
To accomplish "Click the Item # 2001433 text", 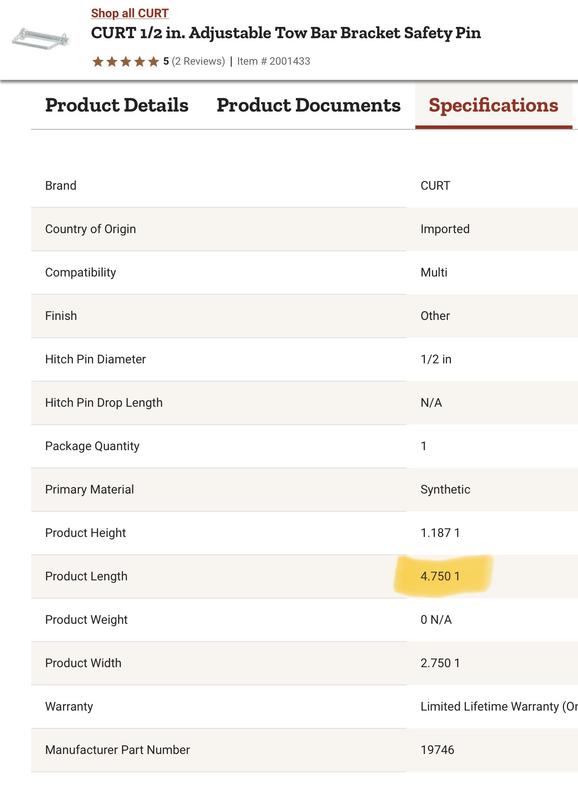I will [273, 61].
